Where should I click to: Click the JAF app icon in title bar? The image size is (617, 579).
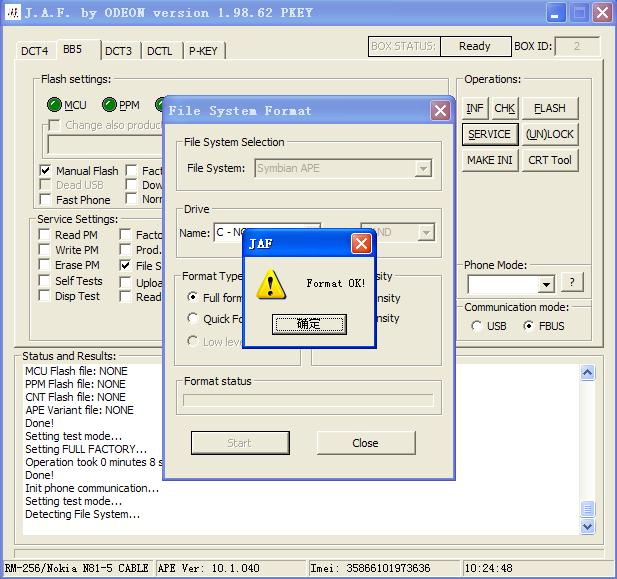13,13
